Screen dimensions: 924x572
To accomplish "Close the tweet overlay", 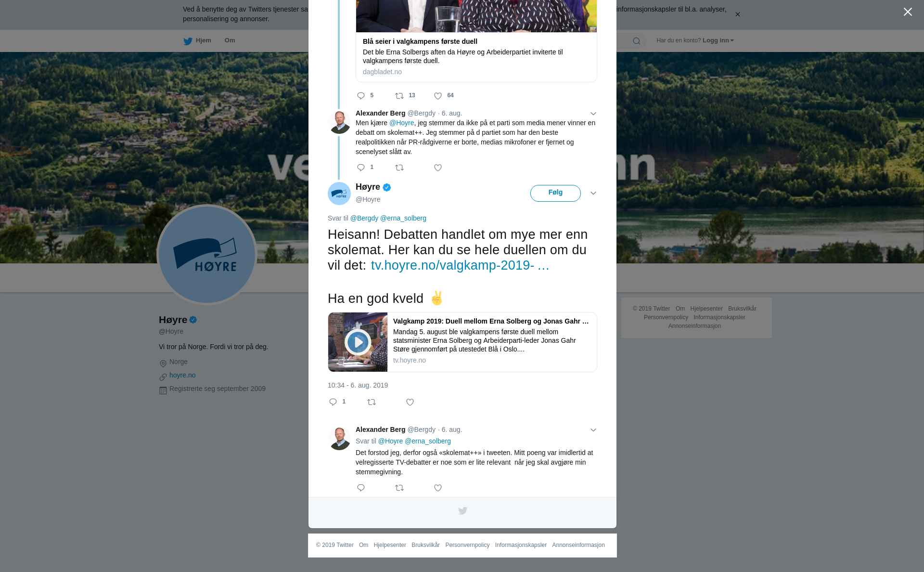I will pyautogui.click(x=908, y=12).
